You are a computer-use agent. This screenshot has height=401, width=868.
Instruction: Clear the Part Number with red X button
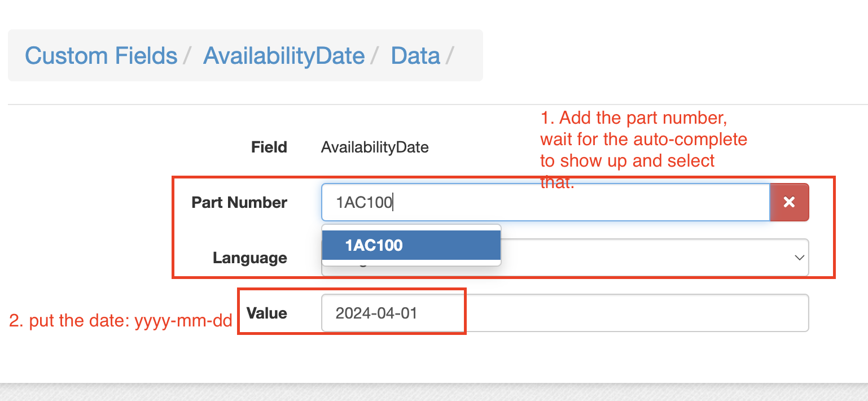(790, 202)
